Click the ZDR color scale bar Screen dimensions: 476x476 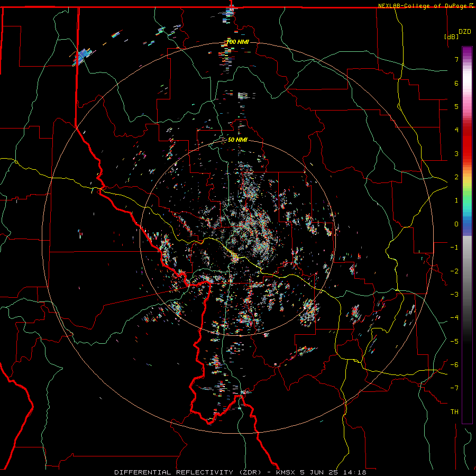[x=467, y=235]
